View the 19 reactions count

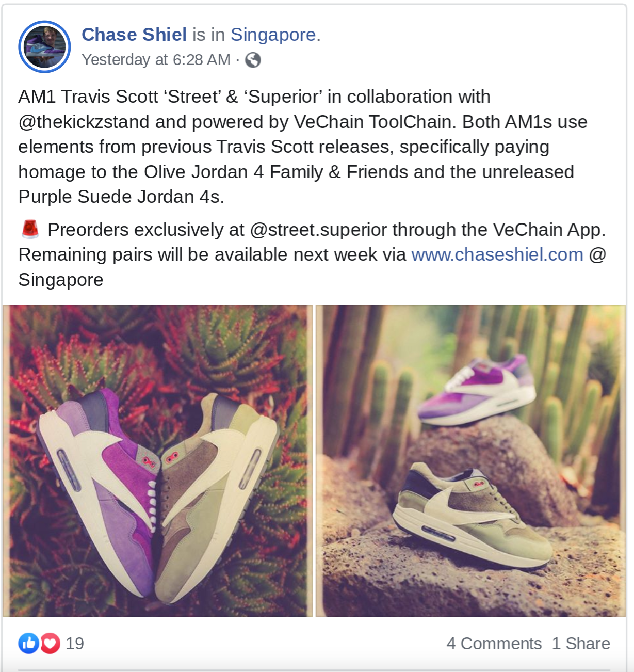pos(75,644)
